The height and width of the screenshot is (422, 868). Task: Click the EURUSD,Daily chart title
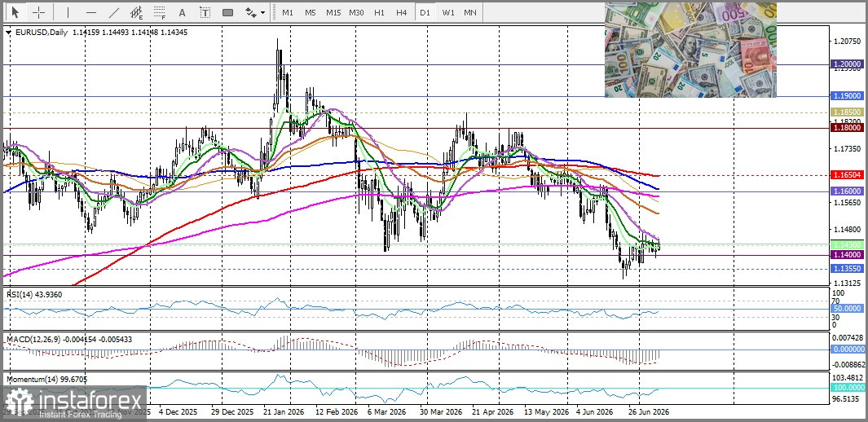click(x=41, y=33)
